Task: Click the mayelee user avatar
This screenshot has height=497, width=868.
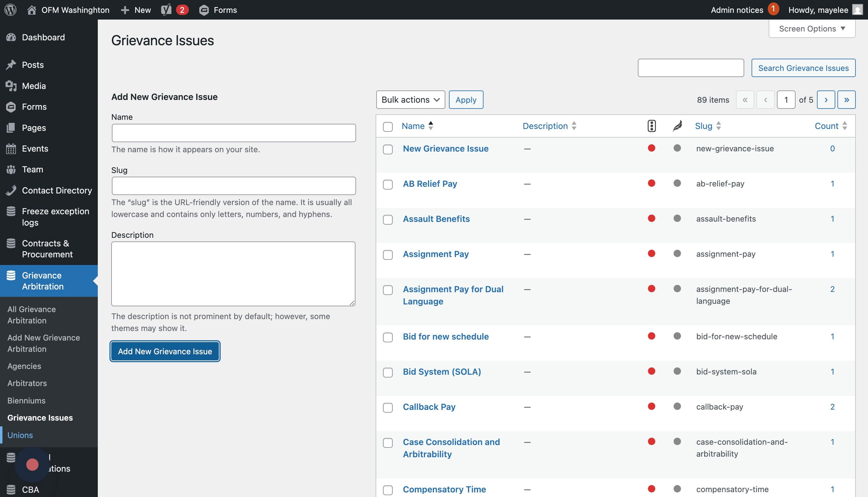Action: click(857, 9)
